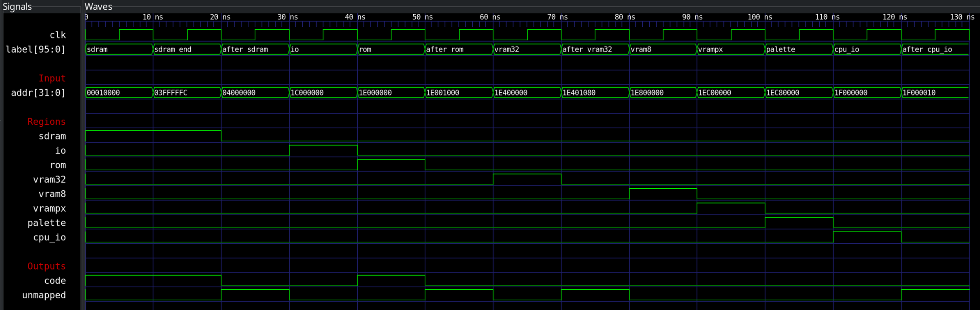
Task: Select the io signal name in list
Action: pyautogui.click(x=60, y=151)
